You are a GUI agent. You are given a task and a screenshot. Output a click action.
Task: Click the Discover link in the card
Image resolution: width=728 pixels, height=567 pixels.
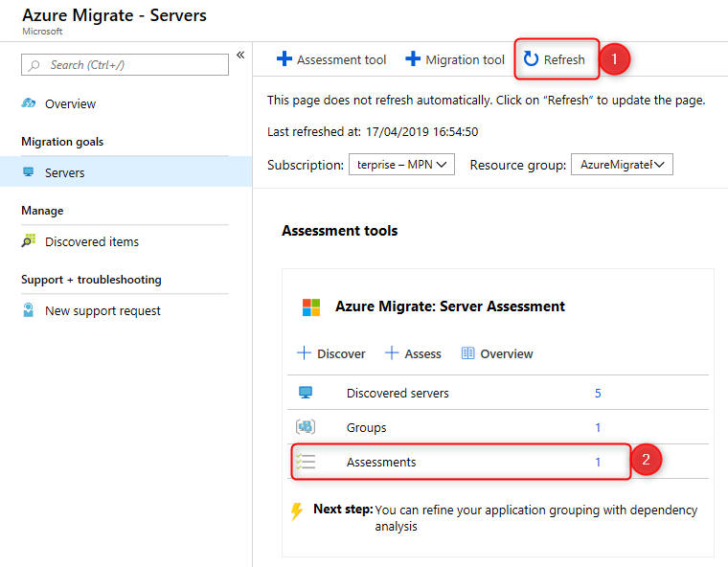click(x=341, y=353)
